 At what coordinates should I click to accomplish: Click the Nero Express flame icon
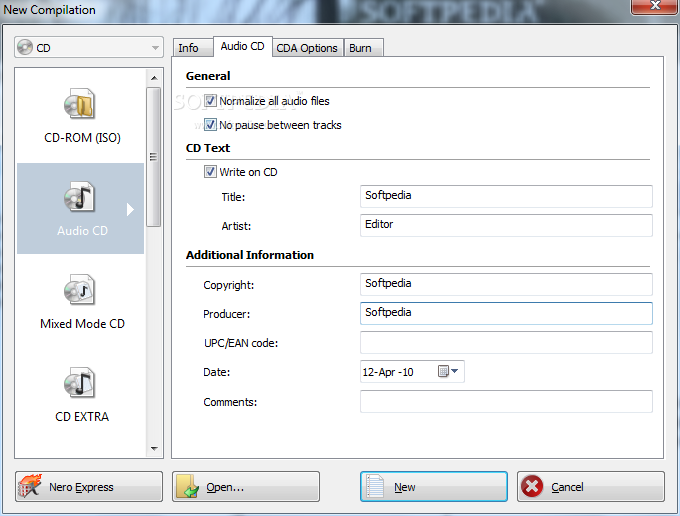(30, 486)
